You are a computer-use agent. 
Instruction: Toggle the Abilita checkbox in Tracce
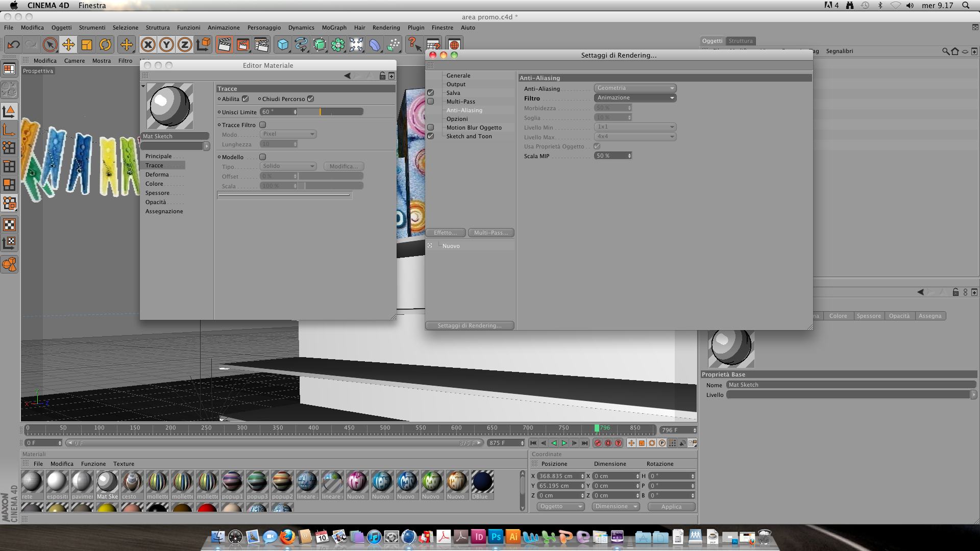click(246, 99)
